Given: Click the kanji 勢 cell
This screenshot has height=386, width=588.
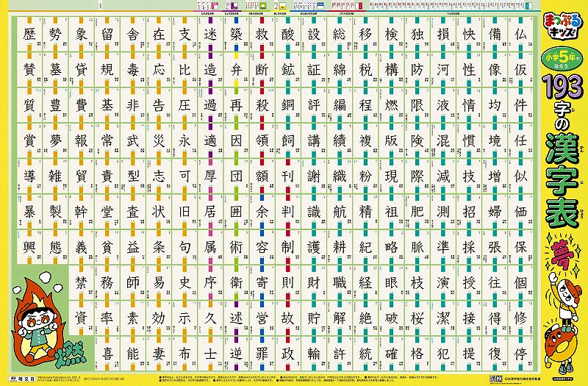Looking at the screenshot, I should coord(55,35).
